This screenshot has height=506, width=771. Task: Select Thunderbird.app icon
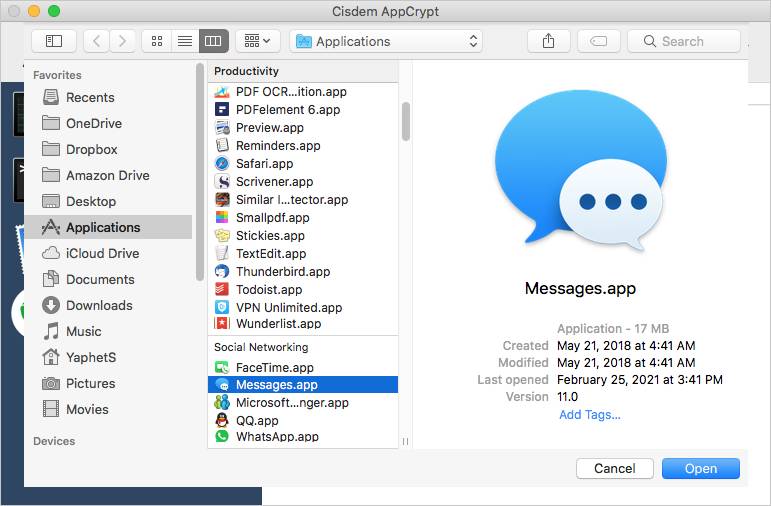[x=222, y=271]
